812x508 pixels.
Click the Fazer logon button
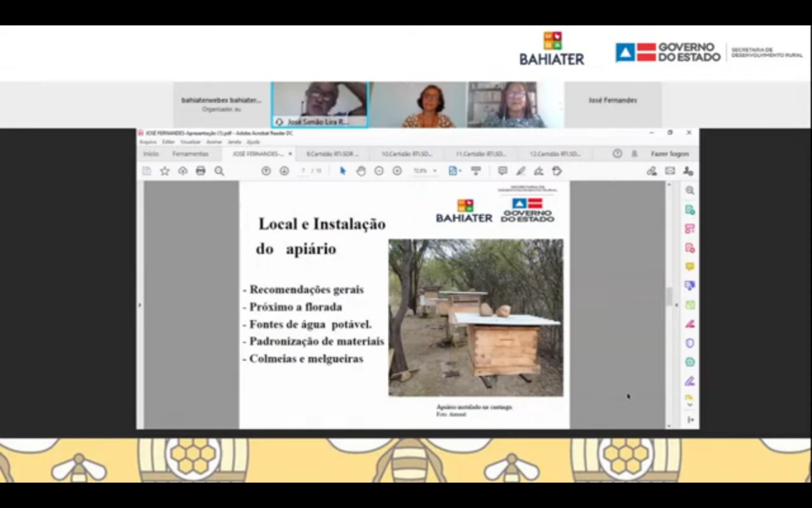(x=669, y=154)
